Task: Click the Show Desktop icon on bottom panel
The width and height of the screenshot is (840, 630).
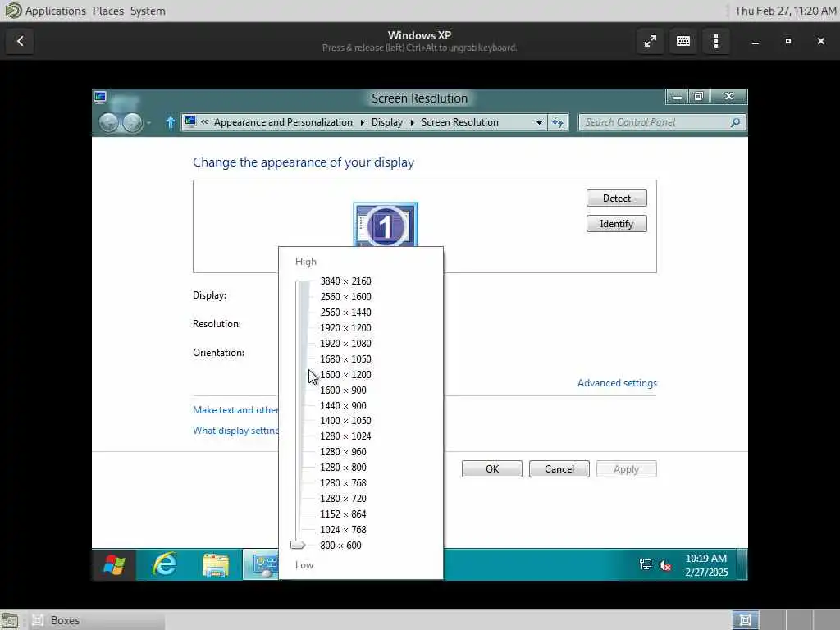Action: 10,620
